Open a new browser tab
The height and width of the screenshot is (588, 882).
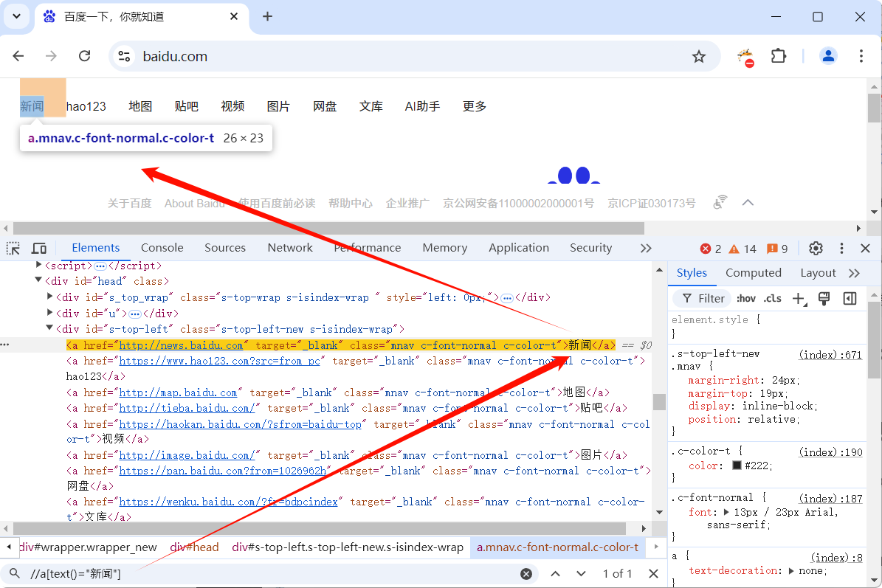tap(268, 17)
